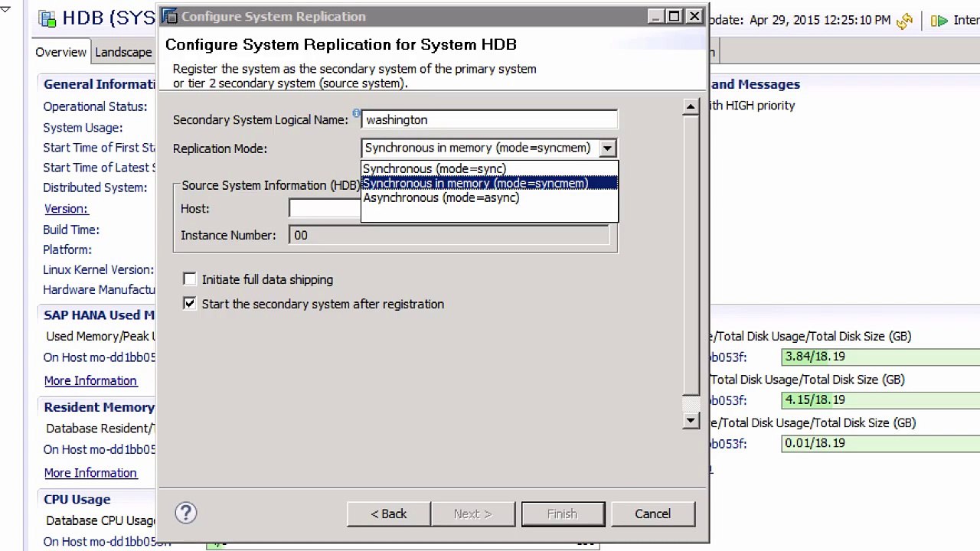Click the HDB system icon in the editor title

coord(47,19)
